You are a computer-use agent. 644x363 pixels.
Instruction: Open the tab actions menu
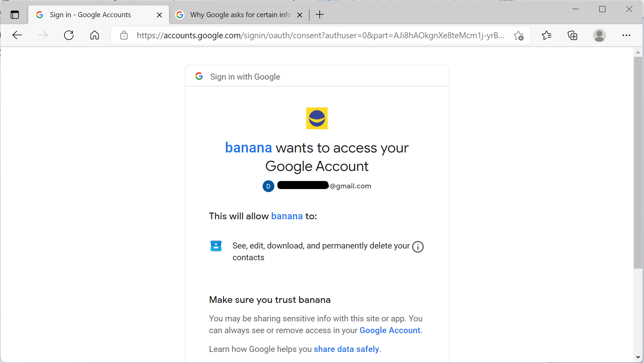[x=14, y=14]
